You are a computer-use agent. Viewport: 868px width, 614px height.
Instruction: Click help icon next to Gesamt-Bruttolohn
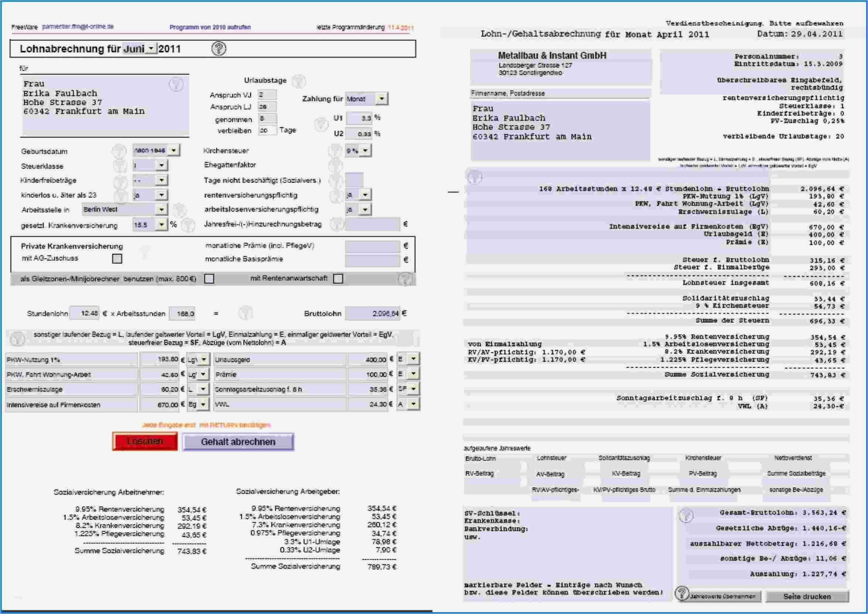pos(686,515)
